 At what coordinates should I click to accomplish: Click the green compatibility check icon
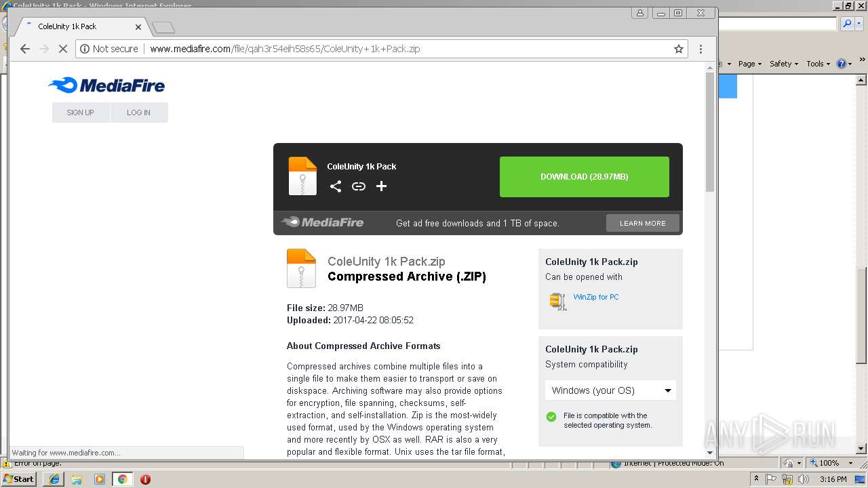tap(551, 416)
